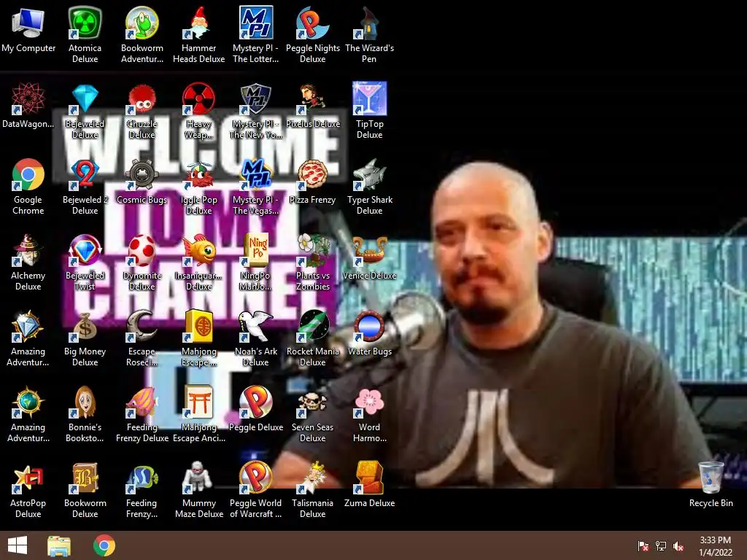Open Mahjong Escape yellow tile icon
Image resolution: width=747 pixels, height=560 pixels.
tap(198, 338)
